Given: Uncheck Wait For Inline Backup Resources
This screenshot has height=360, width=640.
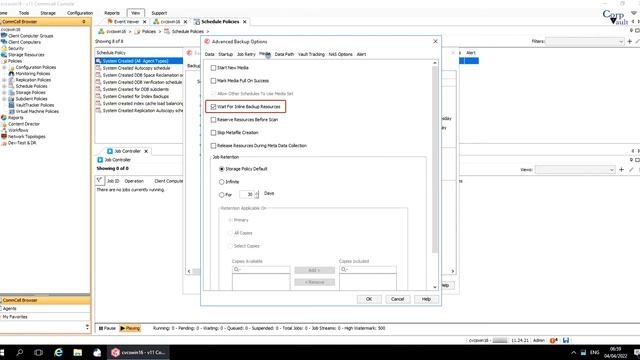Looking at the screenshot, I should (x=213, y=107).
